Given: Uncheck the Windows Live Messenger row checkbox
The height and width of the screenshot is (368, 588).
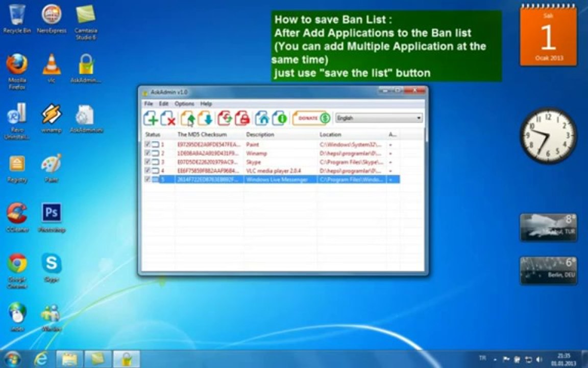Looking at the screenshot, I should (x=148, y=179).
